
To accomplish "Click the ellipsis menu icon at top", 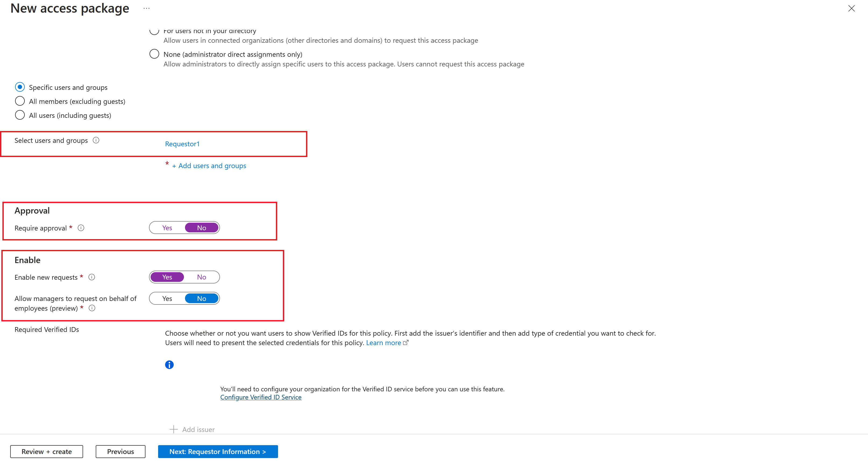I will 147,8.
